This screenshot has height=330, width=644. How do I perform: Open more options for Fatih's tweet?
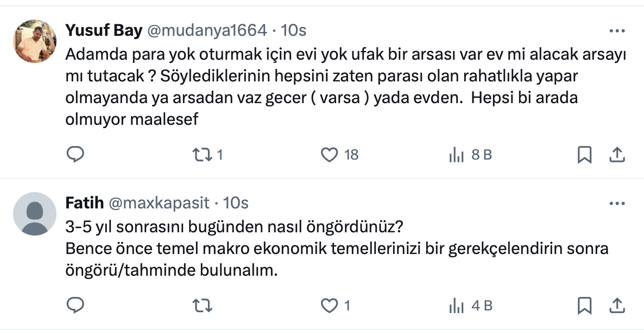(x=617, y=204)
